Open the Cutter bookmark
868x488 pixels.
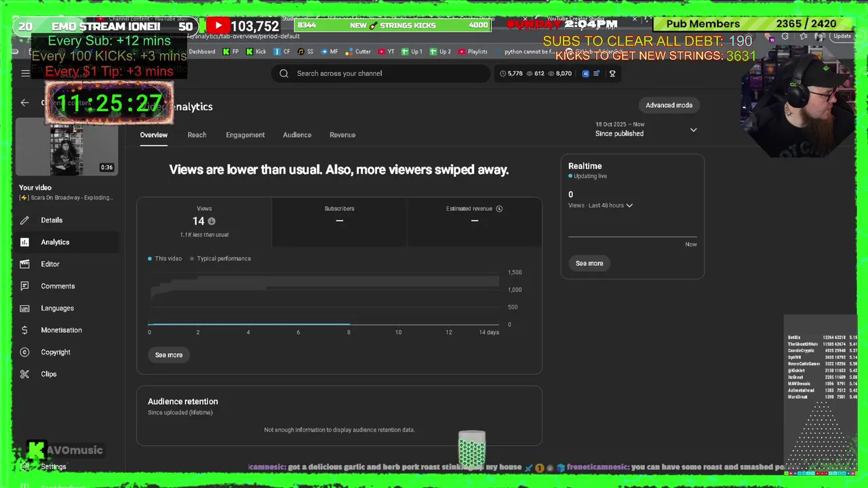click(358, 52)
